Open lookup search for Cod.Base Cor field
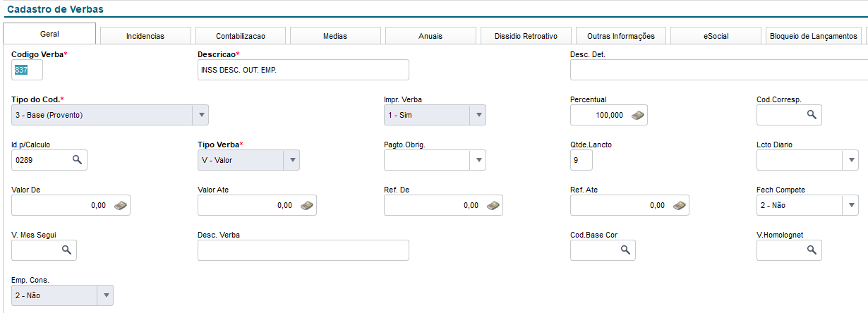This screenshot has height=313, width=868. coord(625,250)
